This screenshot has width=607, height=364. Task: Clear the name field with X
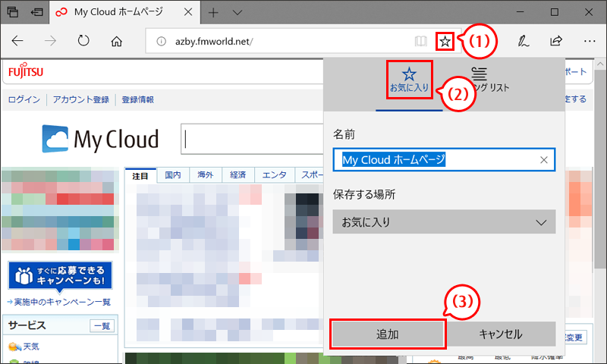[544, 160]
